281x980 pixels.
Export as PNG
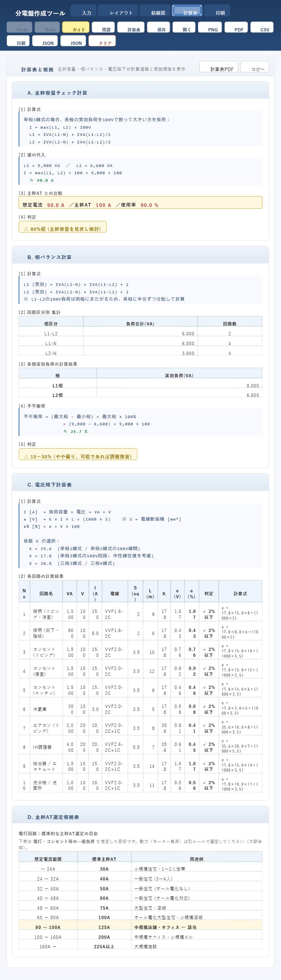coord(210,28)
